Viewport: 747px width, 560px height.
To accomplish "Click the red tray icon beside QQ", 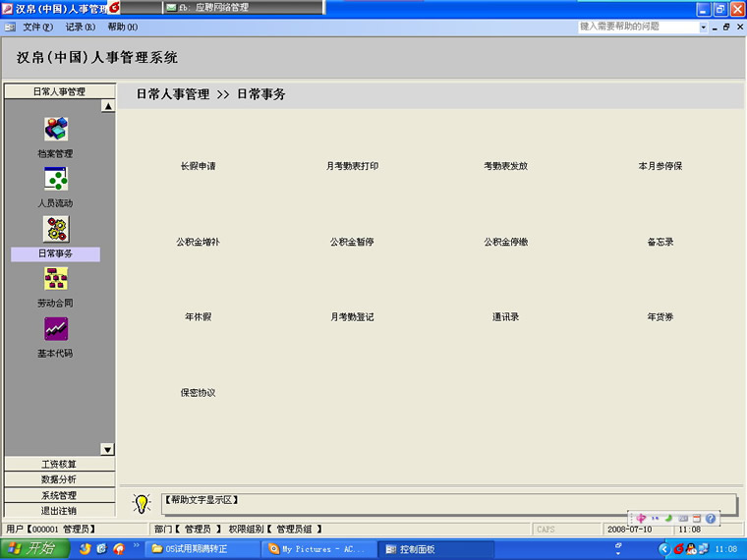I will click(x=678, y=549).
